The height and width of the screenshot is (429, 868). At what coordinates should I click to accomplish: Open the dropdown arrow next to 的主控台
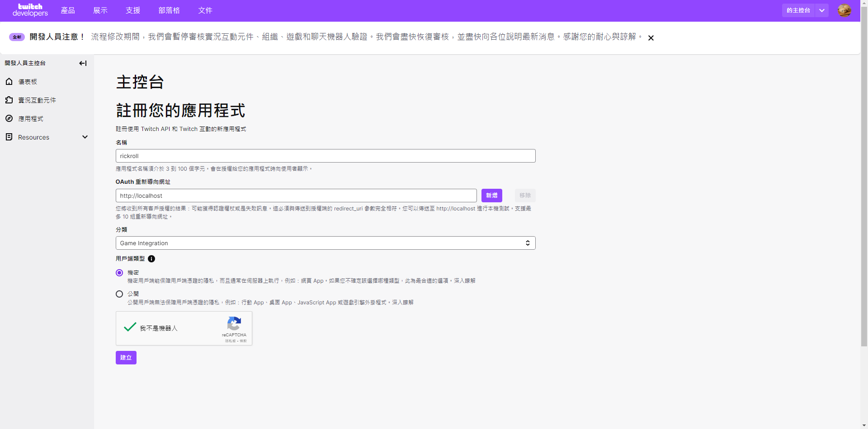coord(822,10)
